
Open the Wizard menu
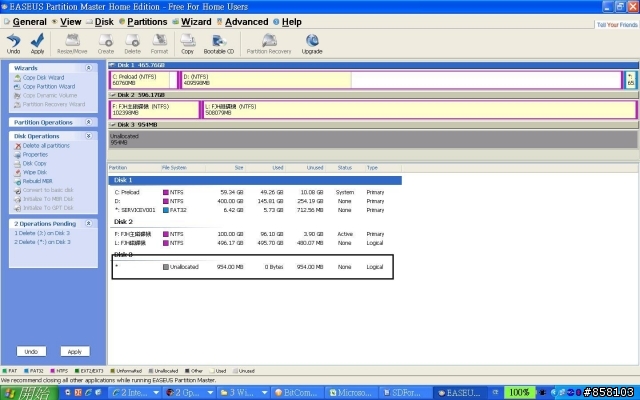pyautogui.click(x=192, y=22)
